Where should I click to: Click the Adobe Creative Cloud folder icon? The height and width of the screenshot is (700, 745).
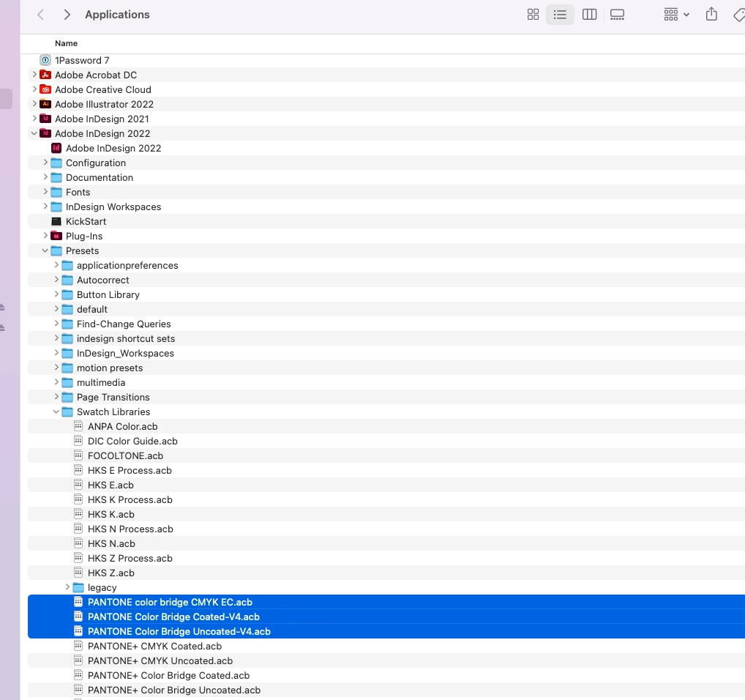pos(45,89)
